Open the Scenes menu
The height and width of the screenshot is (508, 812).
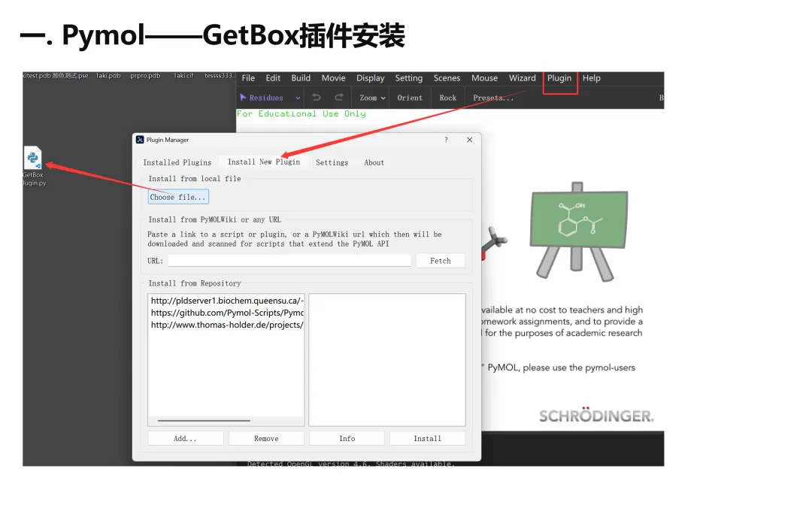(x=447, y=78)
